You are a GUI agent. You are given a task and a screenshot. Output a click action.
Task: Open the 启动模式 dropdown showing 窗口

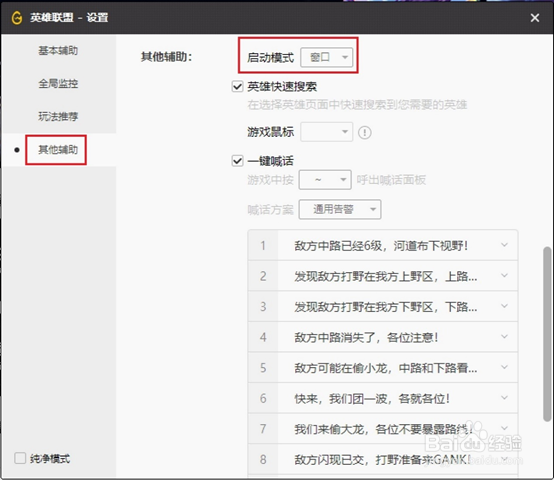click(x=326, y=57)
